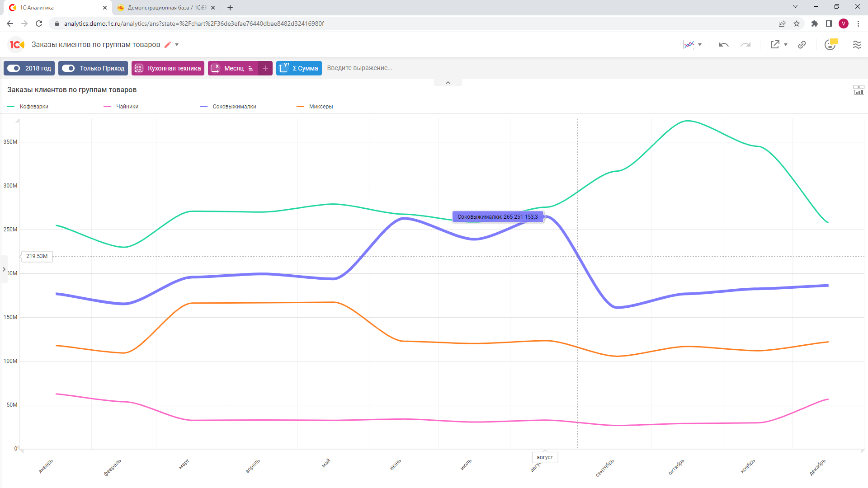
Task: Open the browser three-dot menu
Action: click(858, 23)
